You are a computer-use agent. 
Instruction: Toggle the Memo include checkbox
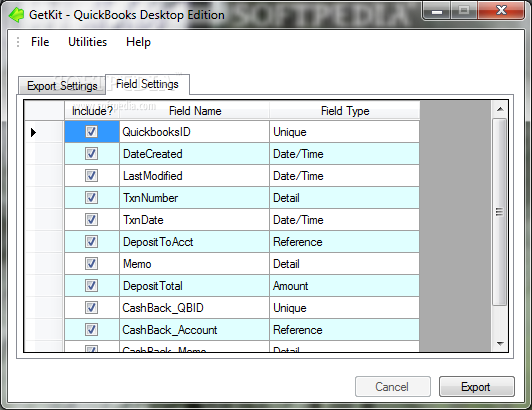point(91,264)
